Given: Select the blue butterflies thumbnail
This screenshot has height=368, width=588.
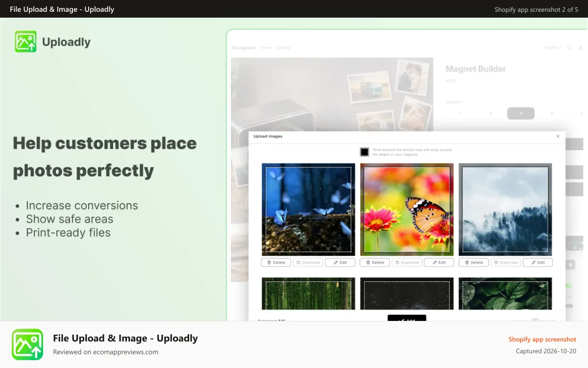Looking at the screenshot, I should click(x=308, y=210).
